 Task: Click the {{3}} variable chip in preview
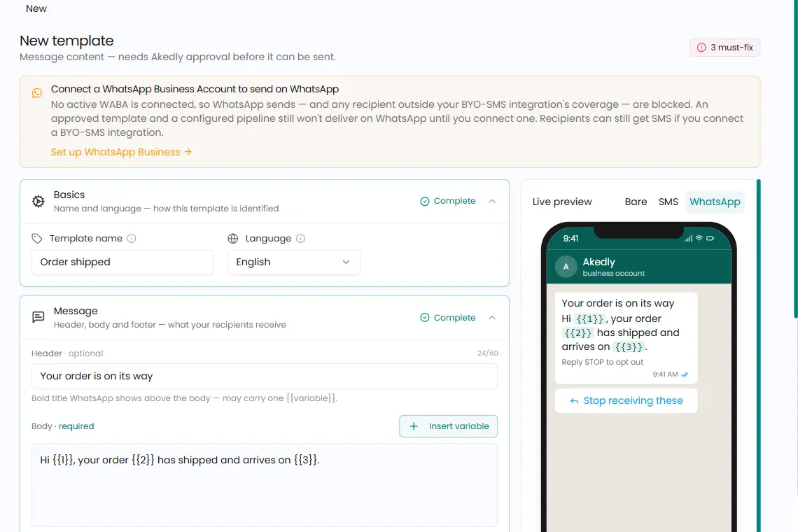click(629, 346)
